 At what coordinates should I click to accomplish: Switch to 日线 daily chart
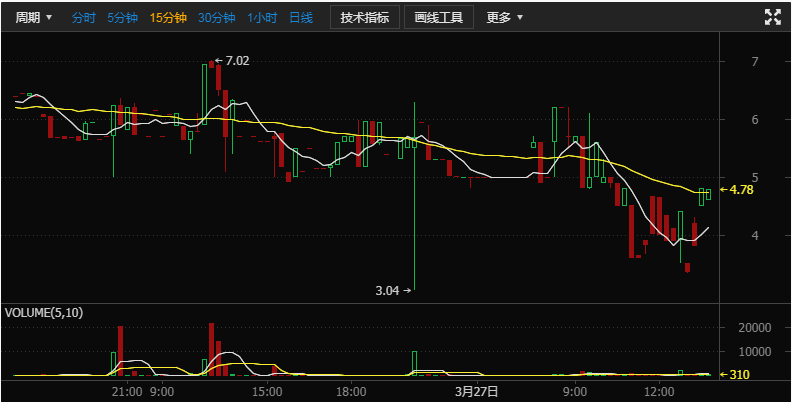point(301,18)
